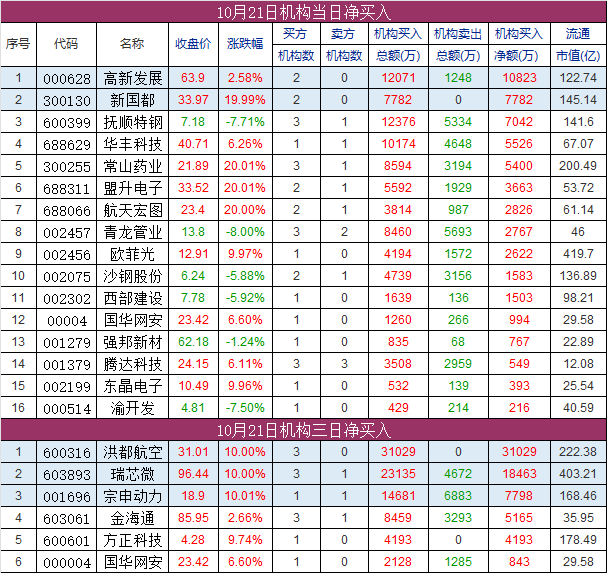Click the 10月21日机构当日净买入 title banner
Viewport: 607px width, 573px height.
pyautogui.click(x=304, y=12)
